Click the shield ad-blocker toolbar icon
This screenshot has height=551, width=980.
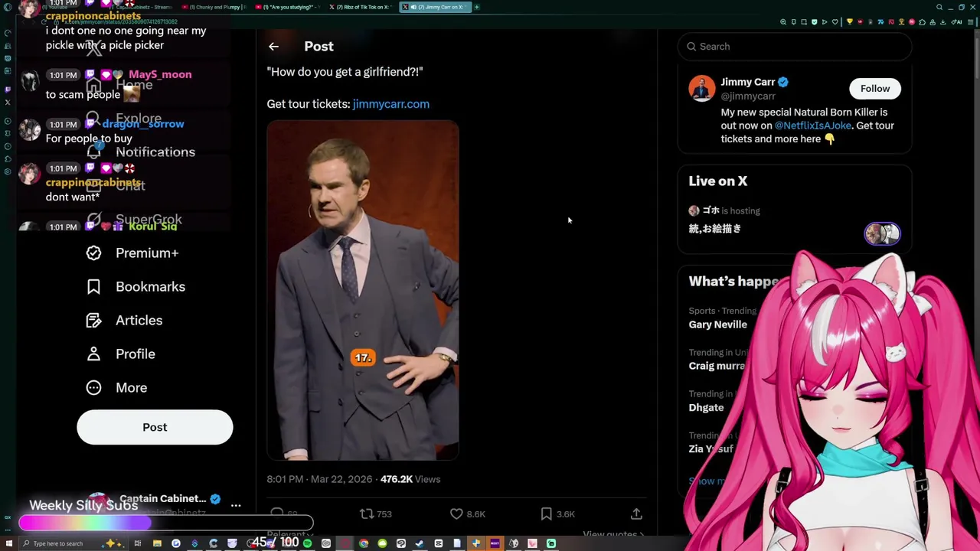[815, 22]
